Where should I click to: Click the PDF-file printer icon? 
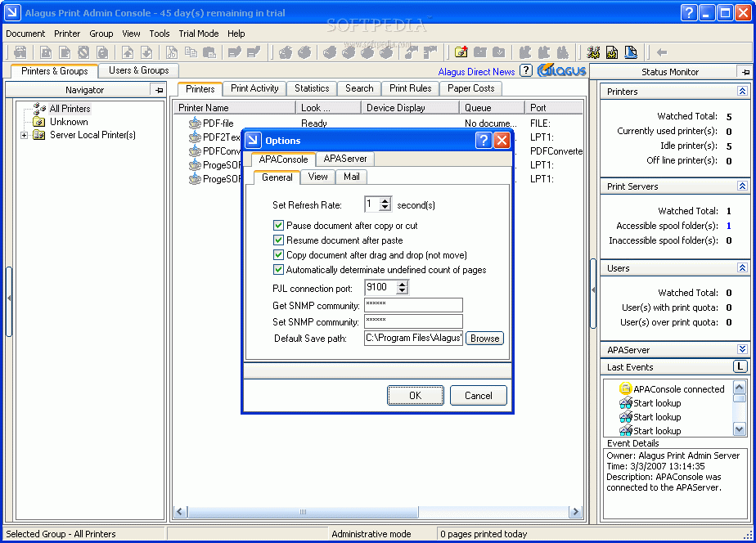(195, 123)
